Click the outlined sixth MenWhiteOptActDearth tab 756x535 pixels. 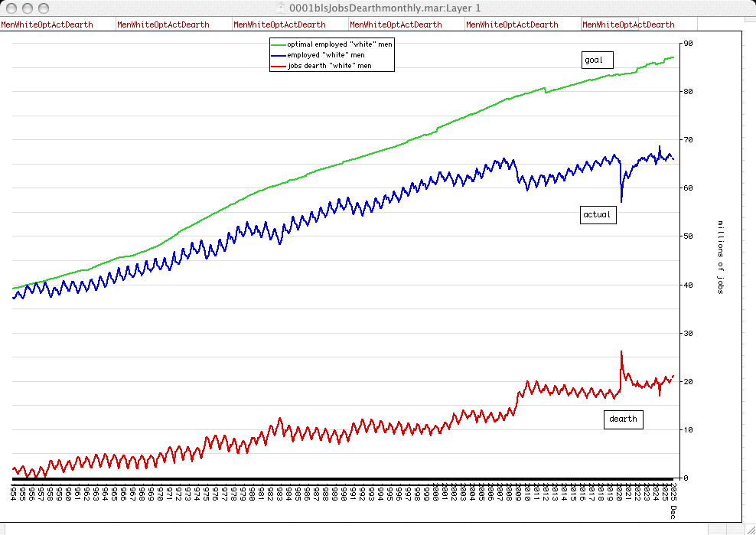click(628, 24)
